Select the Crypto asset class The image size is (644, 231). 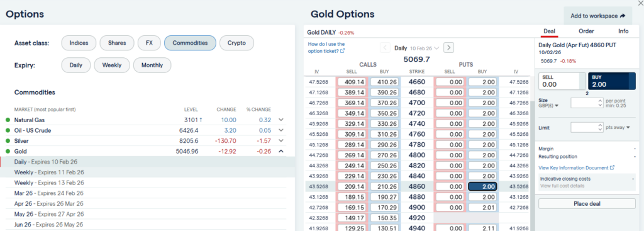(x=236, y=43)
